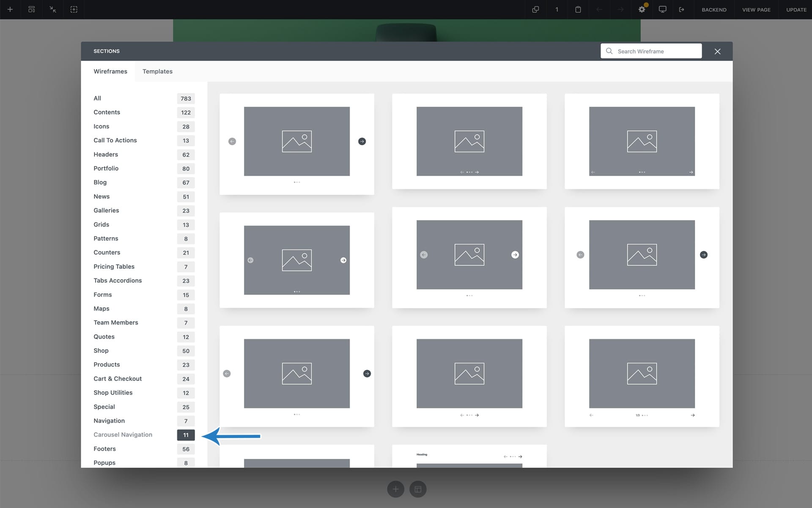Choose the first carousel wireframe thumbnail
Screen dimensions: 812x508
pyautogui.click(x=296, y=144)
